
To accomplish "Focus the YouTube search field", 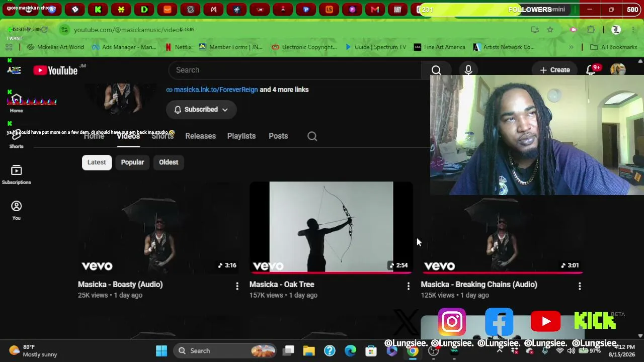I will point(295,70).
